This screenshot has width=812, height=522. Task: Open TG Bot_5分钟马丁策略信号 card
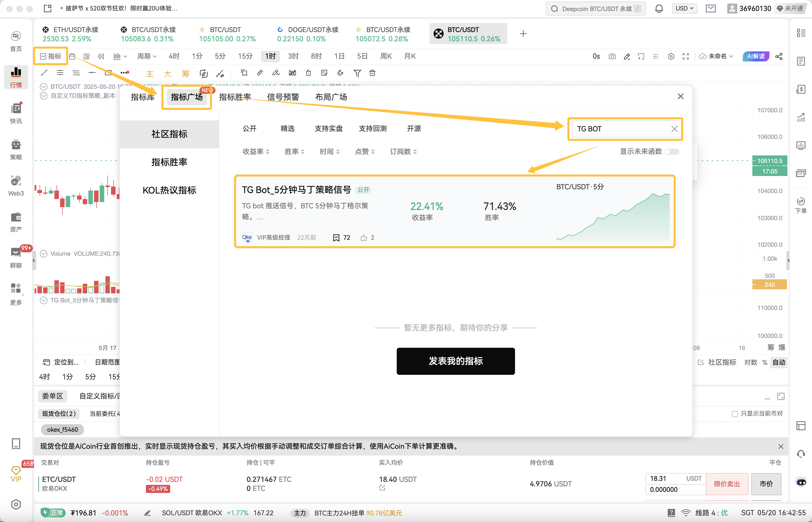pyautogui.click(x=455, y=212)
